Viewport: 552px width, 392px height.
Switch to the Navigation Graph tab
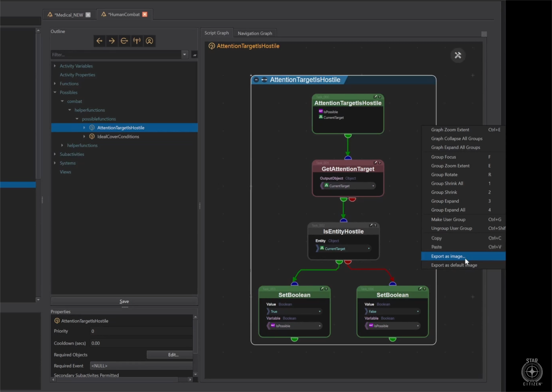coord(255,33)
